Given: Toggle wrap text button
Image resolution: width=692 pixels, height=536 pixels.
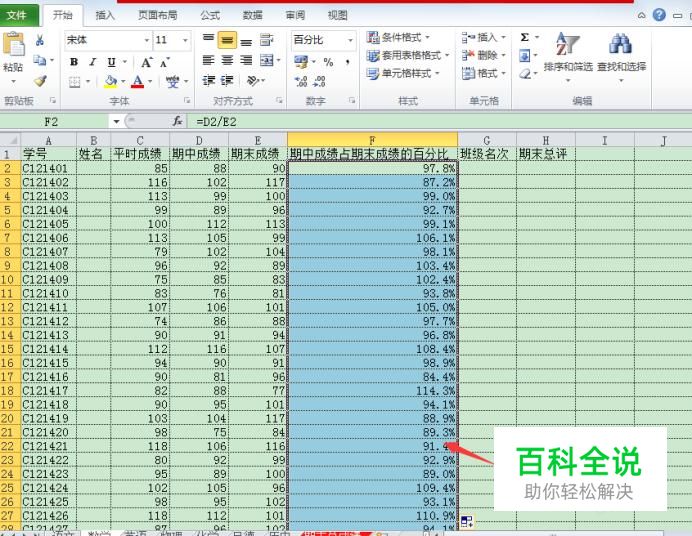Looking at the screenshot, I should point(266,40).
